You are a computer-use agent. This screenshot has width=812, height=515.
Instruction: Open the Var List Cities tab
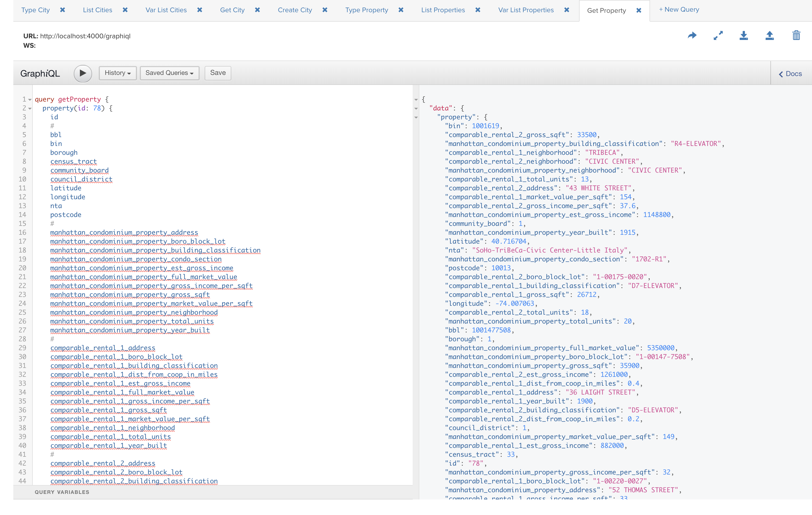coord(166,10)
